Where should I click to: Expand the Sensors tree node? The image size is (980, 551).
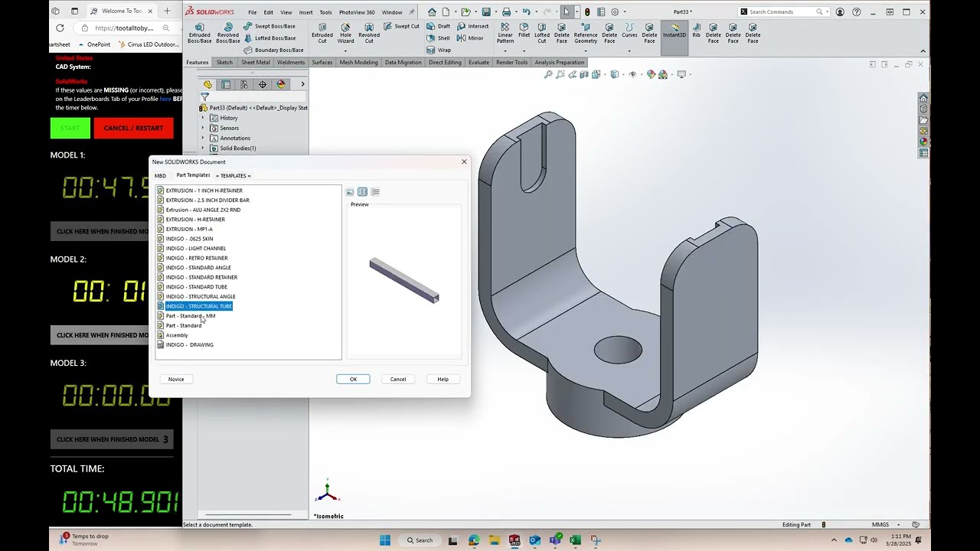[x=203, y=128]
